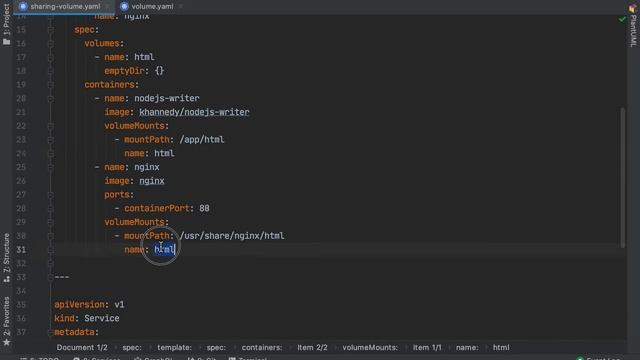Screen dimensions: 640x360
Task: Select the html breadcrumb at the end
Action: [x=501, y=347]
